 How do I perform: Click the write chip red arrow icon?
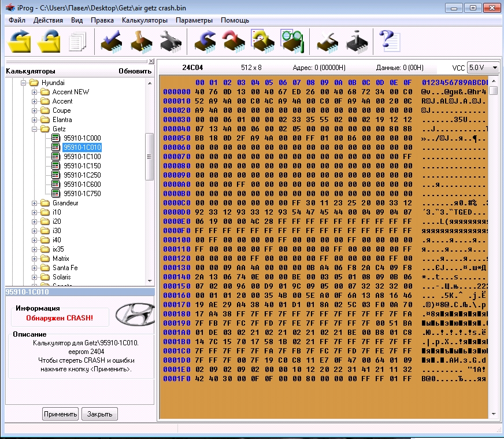pyautogui.click(x=234, y=42)
